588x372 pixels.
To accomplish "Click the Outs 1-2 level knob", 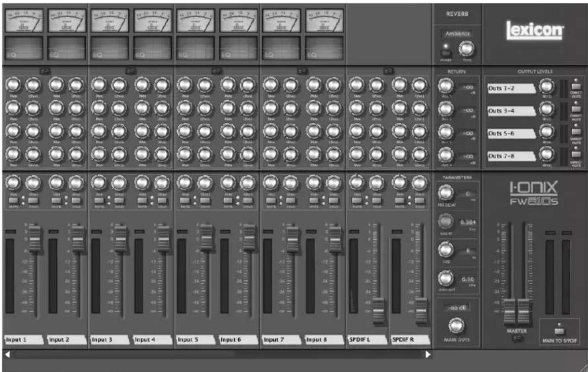I will [547, 87].
